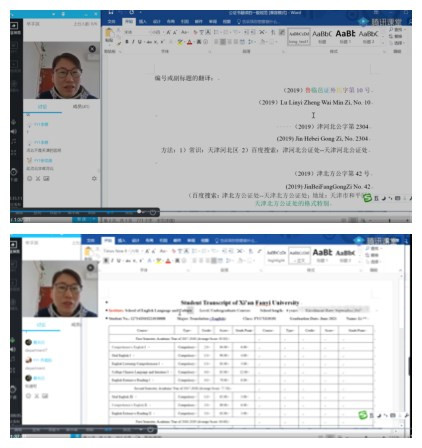Click the Italic icon in the top Word ribbon
This screenshot has height=448, width=422.
click(x=133, y=42)
